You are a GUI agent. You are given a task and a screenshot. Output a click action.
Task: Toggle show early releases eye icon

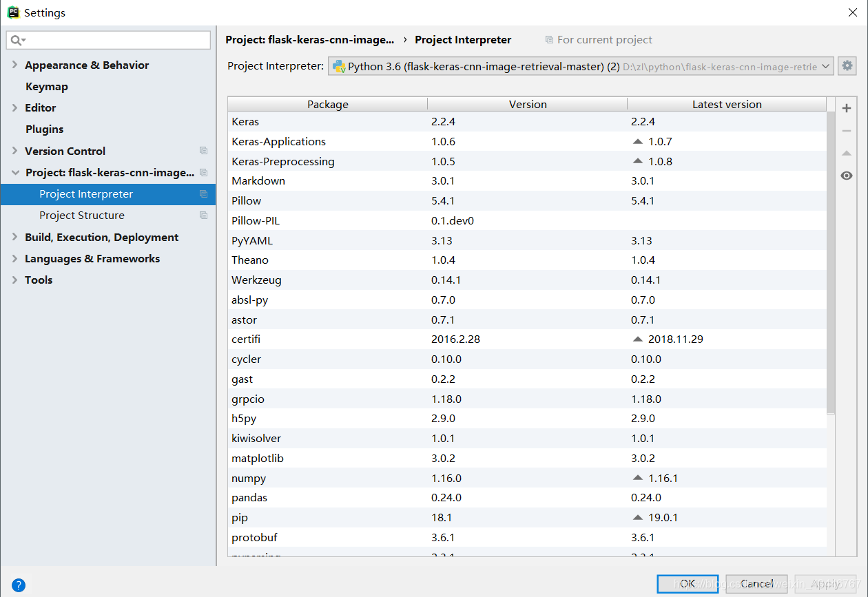[x=847, y=176]
